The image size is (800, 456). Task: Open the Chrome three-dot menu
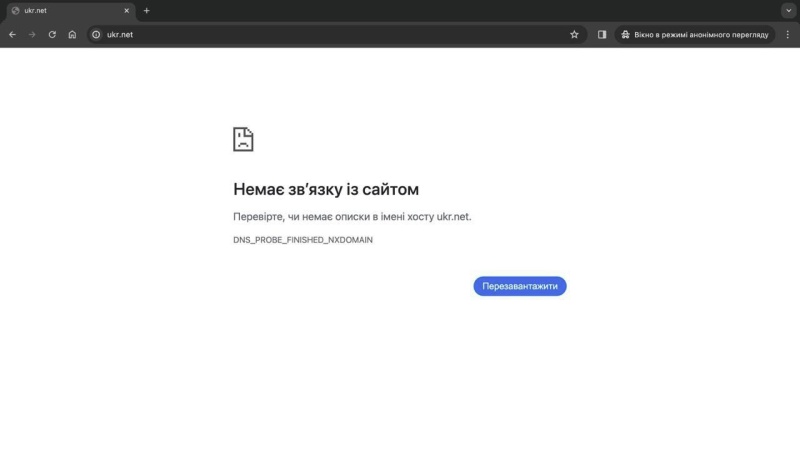[787, 34]
